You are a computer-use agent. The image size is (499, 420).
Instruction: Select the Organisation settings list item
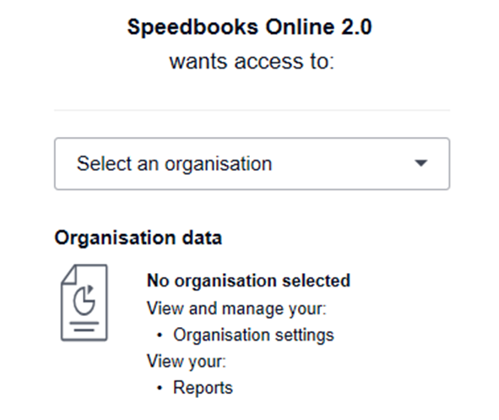point(253,335)
